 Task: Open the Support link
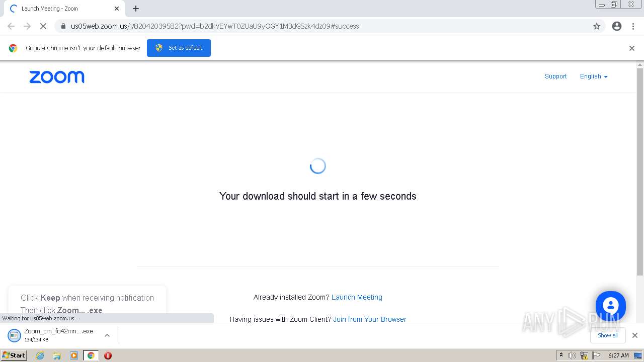point(555,76)
